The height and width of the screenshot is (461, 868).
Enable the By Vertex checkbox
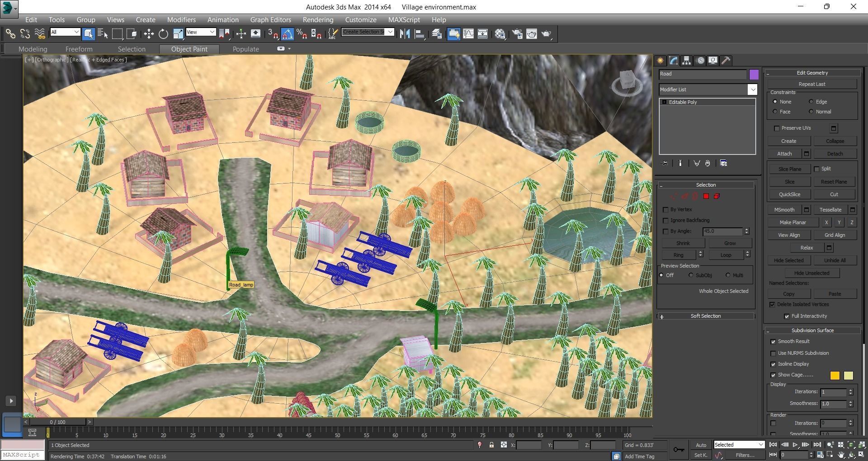tap(665, 210)
